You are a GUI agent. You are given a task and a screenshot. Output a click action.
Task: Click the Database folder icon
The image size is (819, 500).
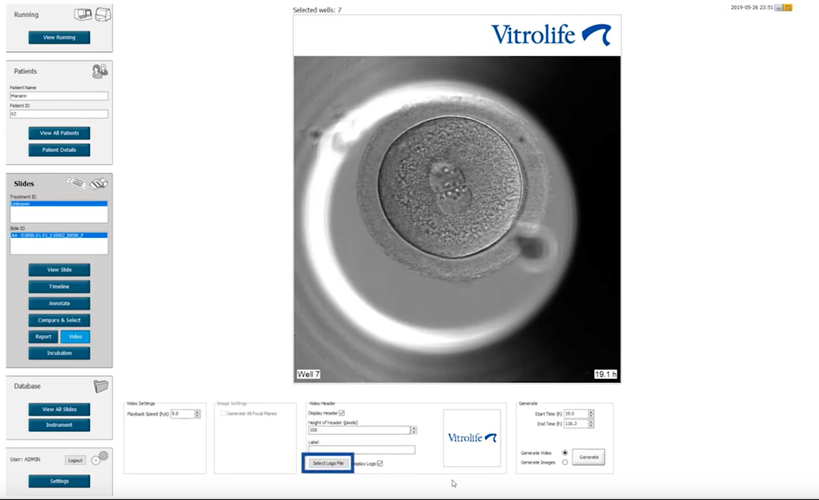(x=99, y=386)
